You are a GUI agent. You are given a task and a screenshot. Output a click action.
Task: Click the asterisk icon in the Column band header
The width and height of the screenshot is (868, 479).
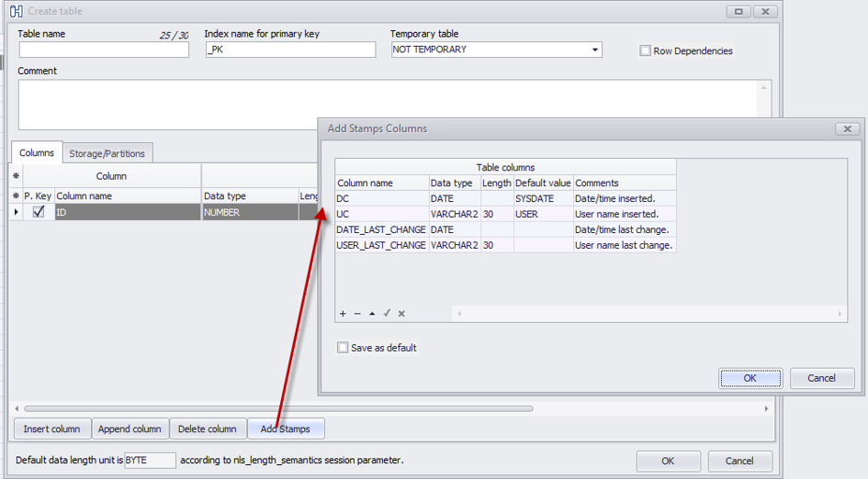(x=16, y=176)
